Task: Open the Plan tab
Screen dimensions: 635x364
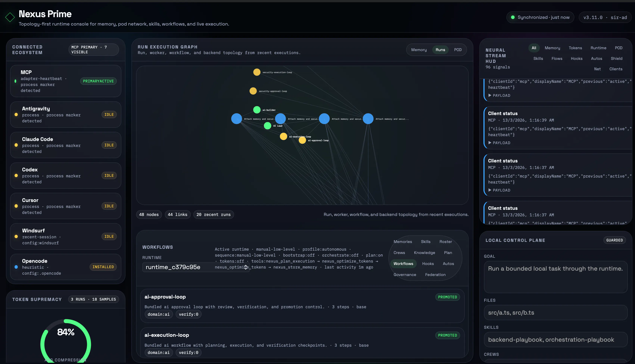Action: [x=448, y=253]
